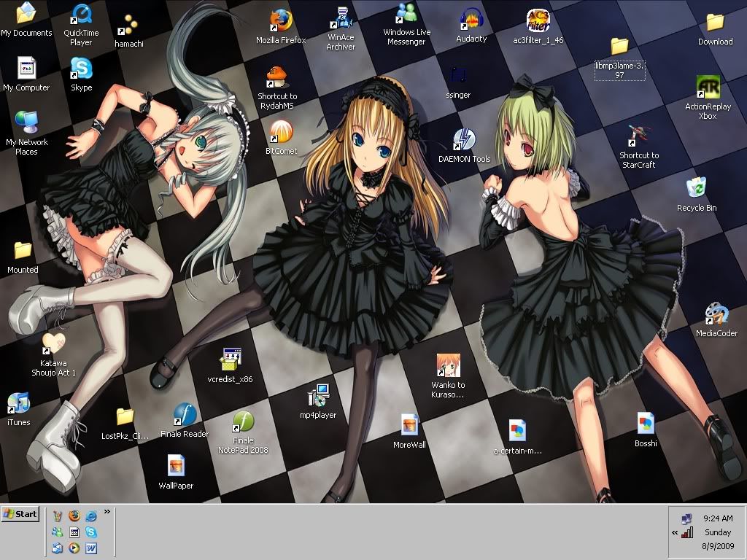Click the hamachi desktop icon
This screenshot has width=747, height=560.
128,25
